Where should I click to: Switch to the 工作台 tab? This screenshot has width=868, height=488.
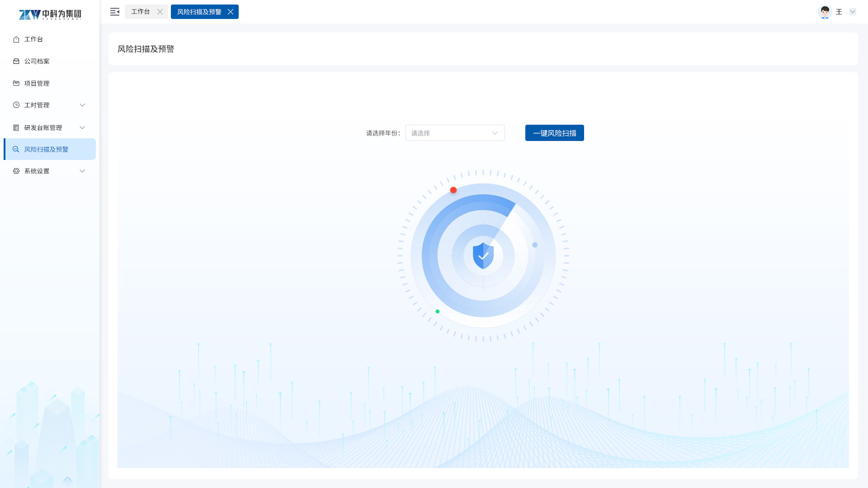tap(141, 12)
